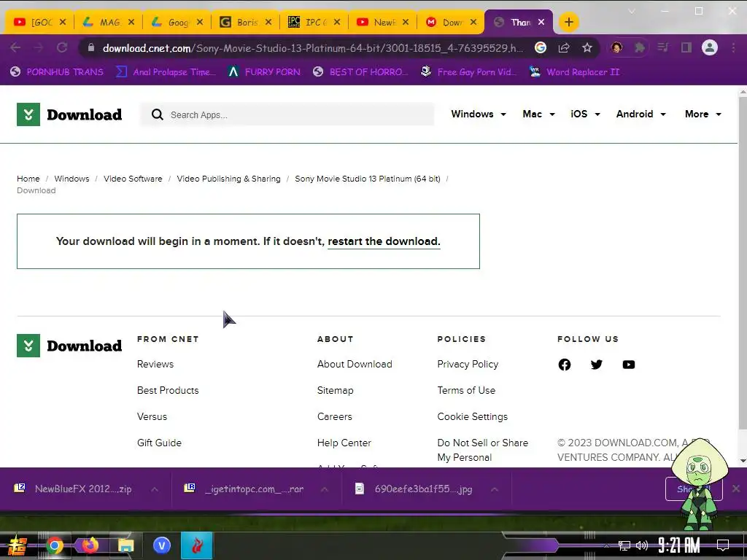Click the search magnifier icon
This screenshot has height=560, width=747.
coord(158,114)
